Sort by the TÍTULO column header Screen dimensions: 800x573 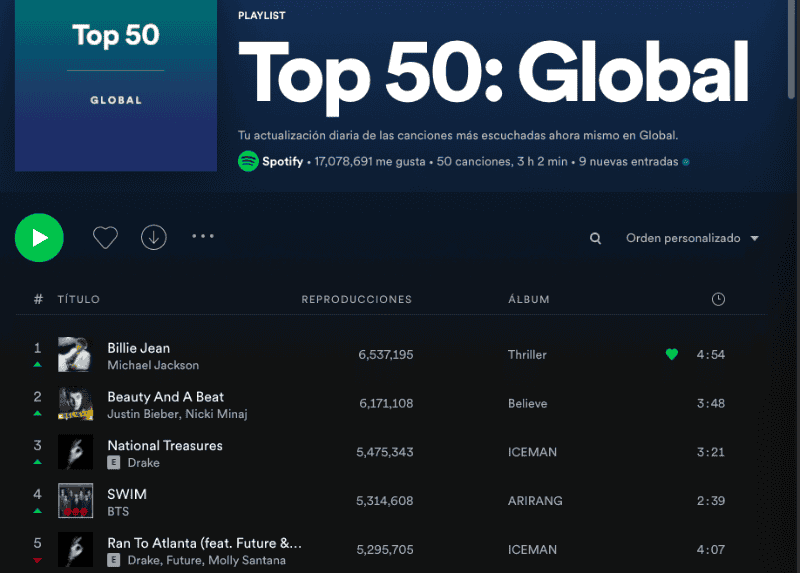point(79,300)
